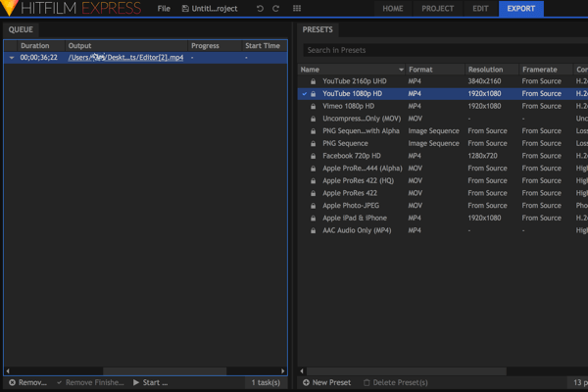The image size is (588, 392).
Task: Click the Output column header
Action: (126, 46)
